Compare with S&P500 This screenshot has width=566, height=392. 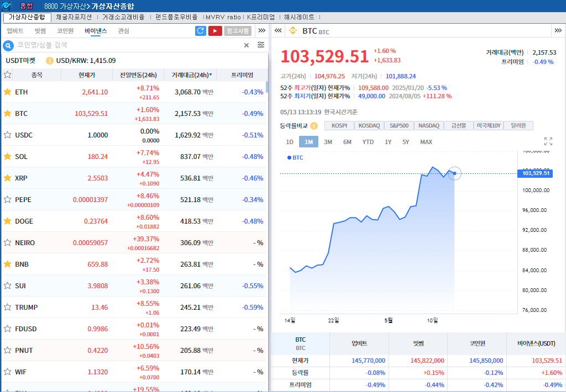coord(399,125)
